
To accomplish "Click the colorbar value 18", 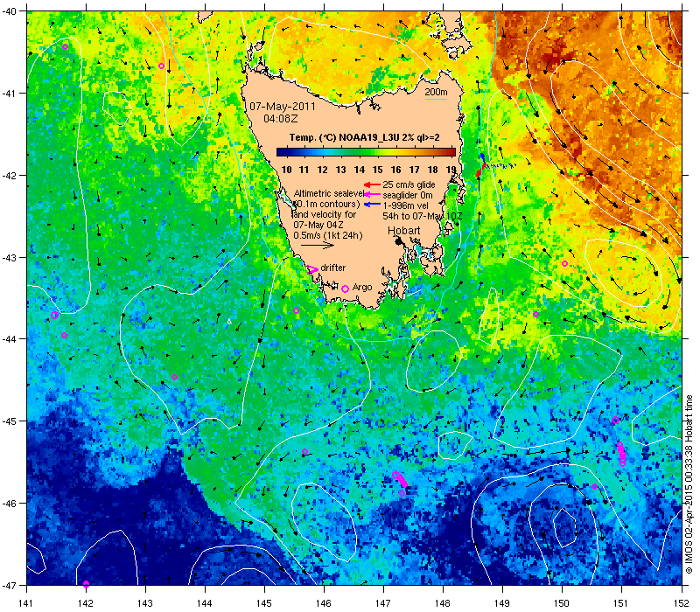I will [x=432, y=170].
